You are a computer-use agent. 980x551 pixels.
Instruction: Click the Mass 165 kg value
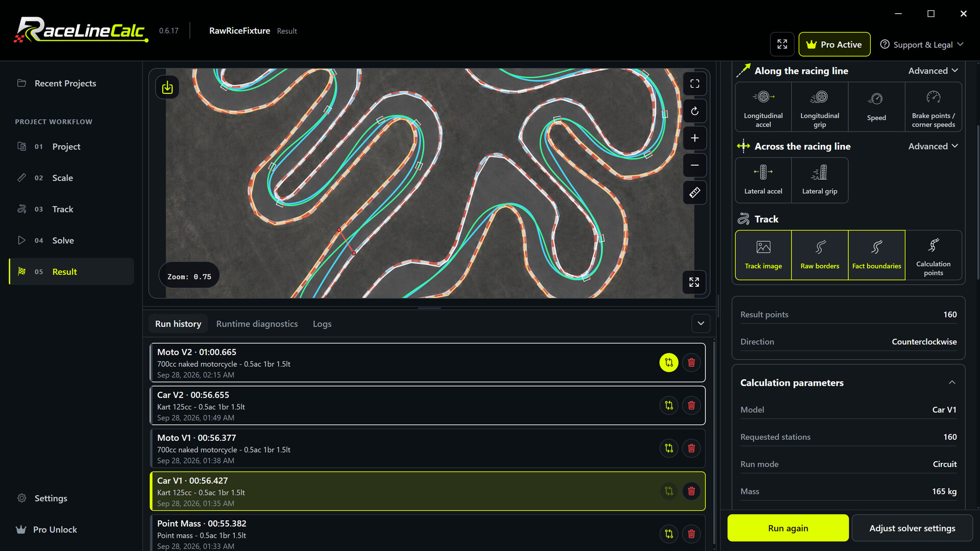944,491
